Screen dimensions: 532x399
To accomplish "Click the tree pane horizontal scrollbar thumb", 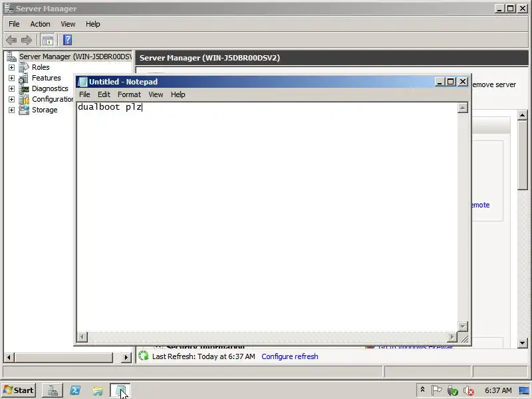I will click(x=64, y=357).
